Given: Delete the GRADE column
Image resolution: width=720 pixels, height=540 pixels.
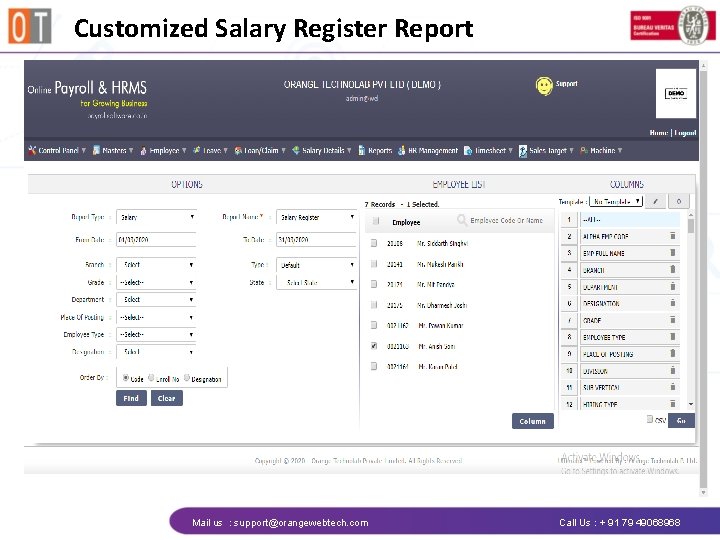Looking at the screenshot, I should [x=673, y=320].
